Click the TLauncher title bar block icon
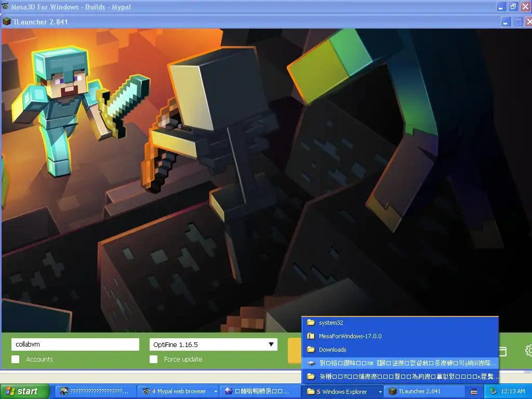This screenshot has width=532, height=399. [x=6, y=22]
